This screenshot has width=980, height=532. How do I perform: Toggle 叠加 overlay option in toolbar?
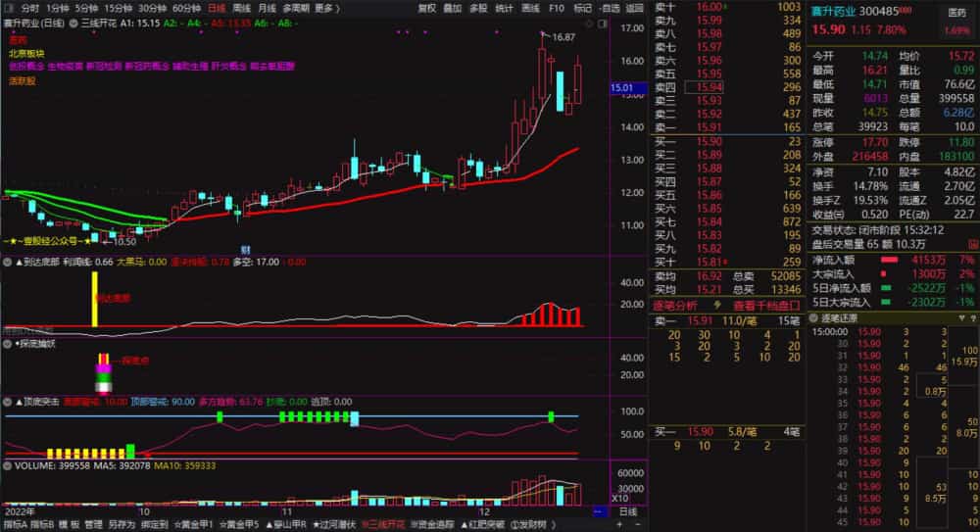[x=453, y=8]
